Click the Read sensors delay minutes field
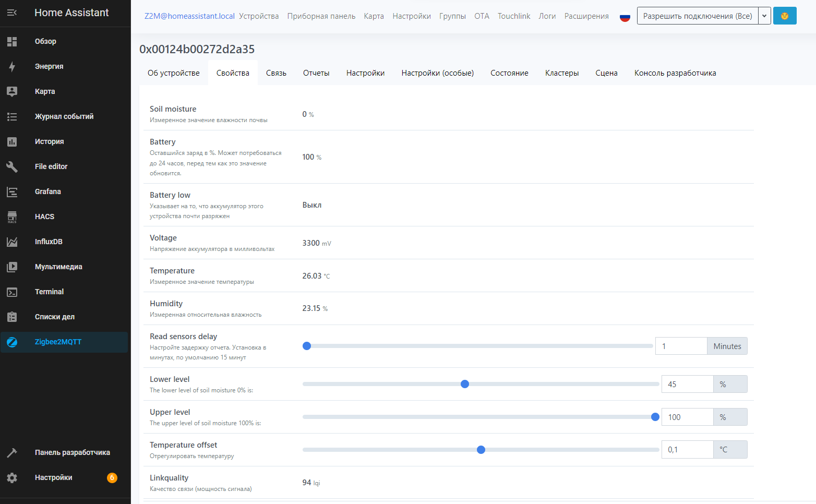 coord(681,346)
